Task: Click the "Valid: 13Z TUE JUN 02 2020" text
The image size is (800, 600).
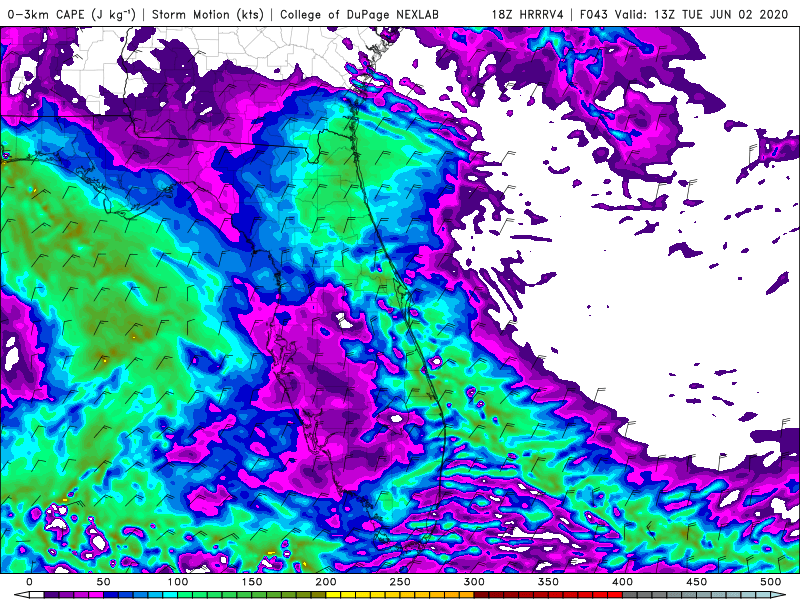Action: pos(701,14)
